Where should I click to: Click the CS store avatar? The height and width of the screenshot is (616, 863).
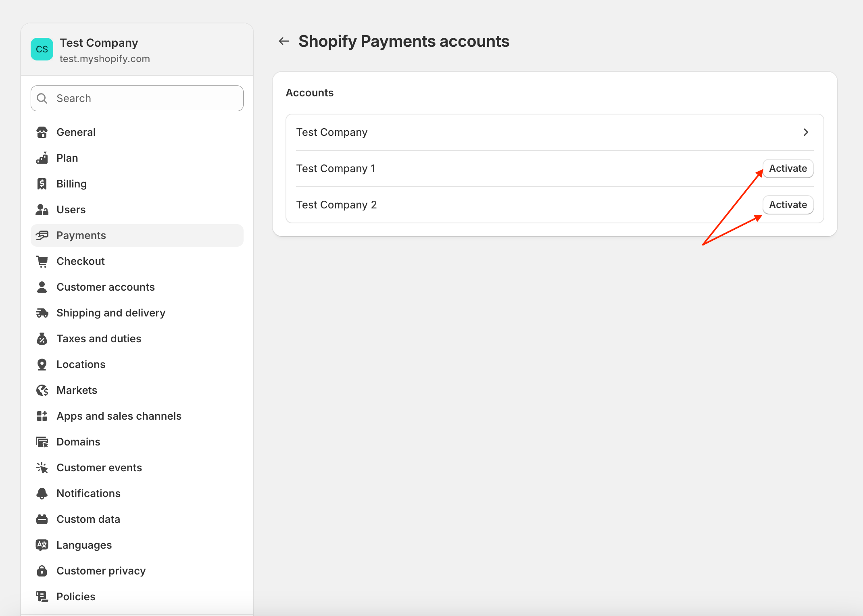click(x=42, y=49)
